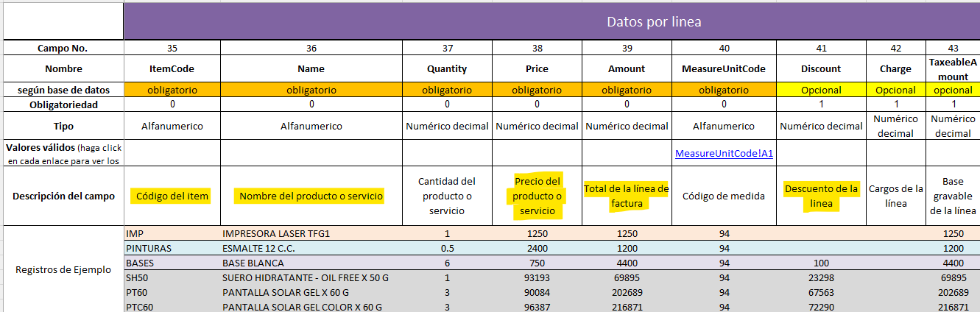Click discount value 23298 in SH50 row
The height and width of the screenshot is (312, 980).
point(820,277)
